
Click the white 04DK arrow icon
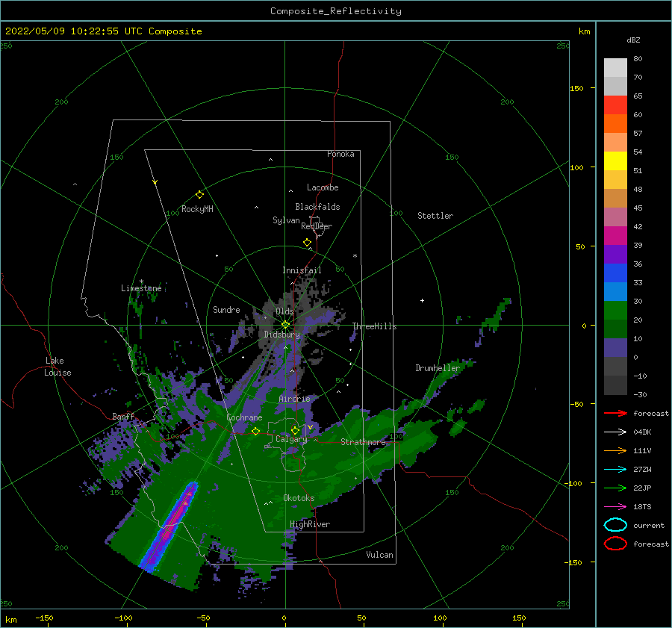615,432
